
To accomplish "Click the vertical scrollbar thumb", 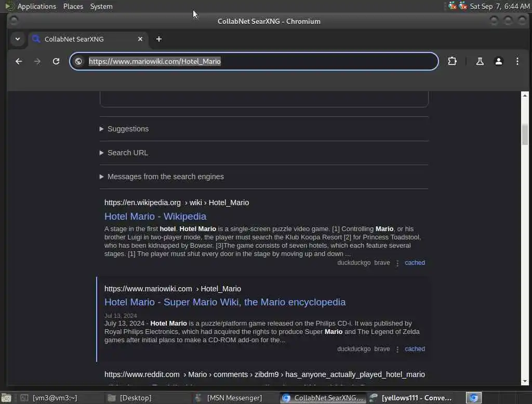I will coord(525,134).
